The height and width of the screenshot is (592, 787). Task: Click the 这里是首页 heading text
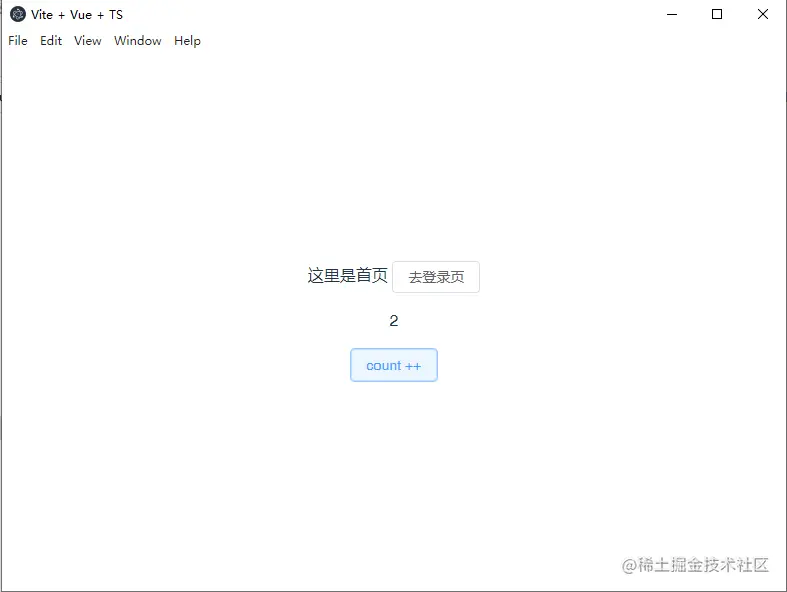(347, 276)
